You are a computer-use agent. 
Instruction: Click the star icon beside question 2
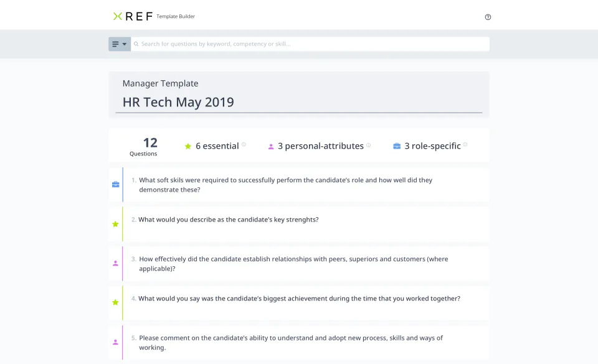(x=115, y=224)
